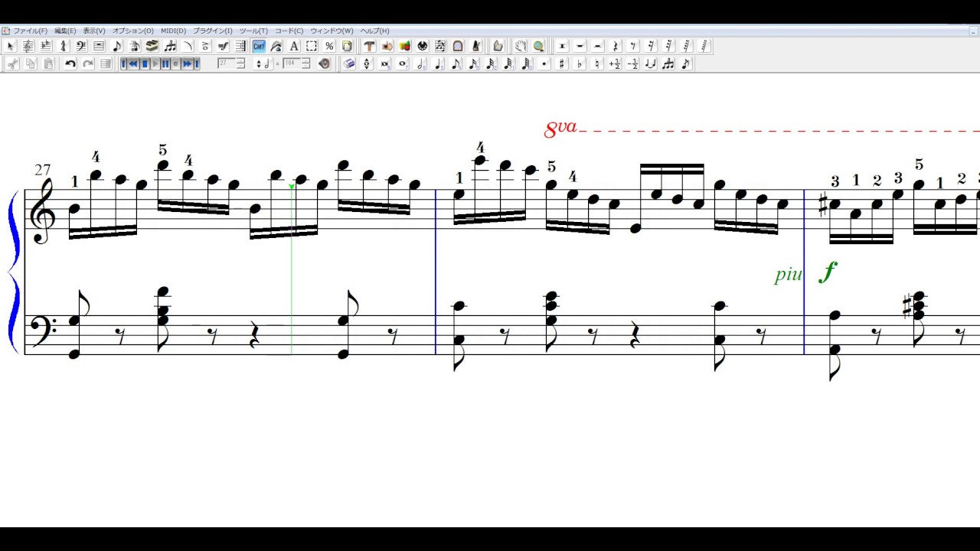Screen dimensions: 980x551
Task: Select the Lyrics tool
Action: pos(276,46)
